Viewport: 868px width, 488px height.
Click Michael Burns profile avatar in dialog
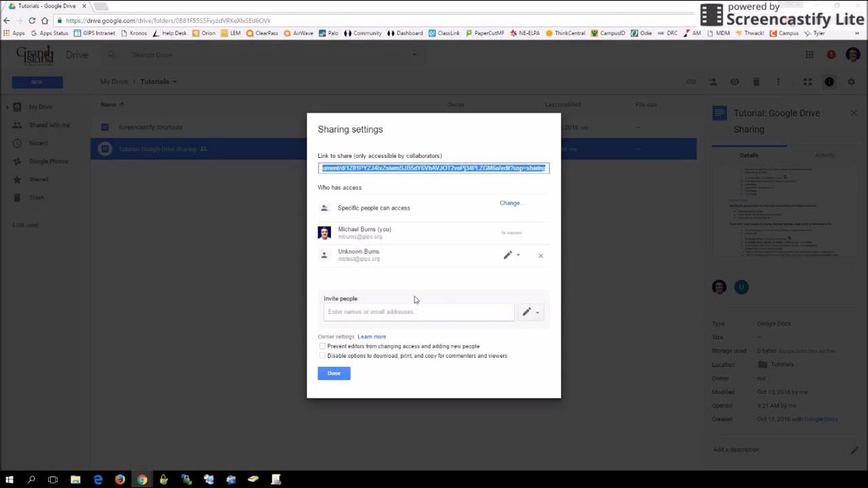click(324, 232)
